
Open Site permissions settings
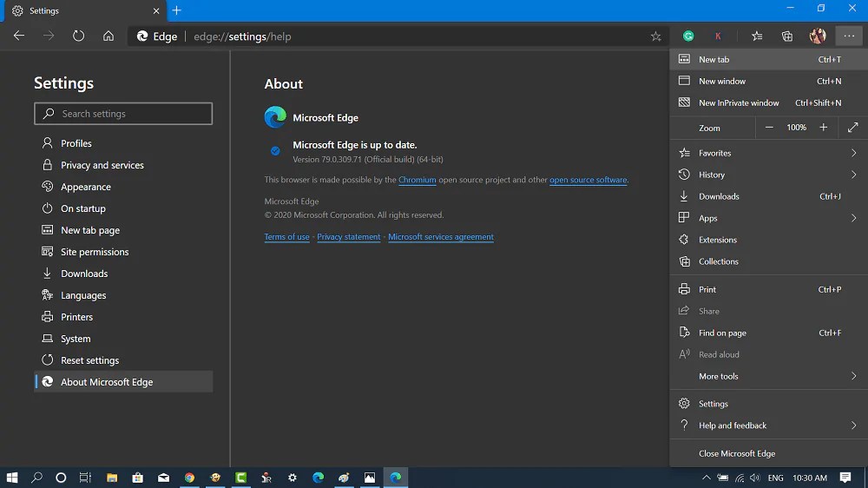pyautogui.click(x=123, y=252)
